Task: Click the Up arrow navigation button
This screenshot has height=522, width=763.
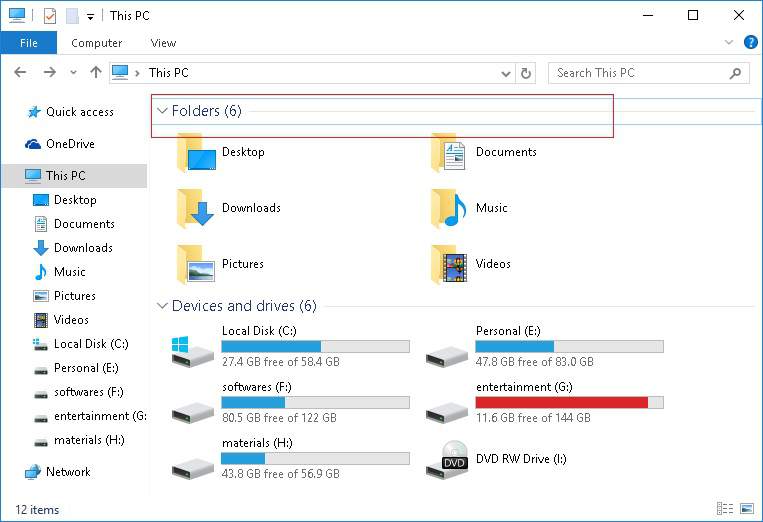Action: pos(96,73)
